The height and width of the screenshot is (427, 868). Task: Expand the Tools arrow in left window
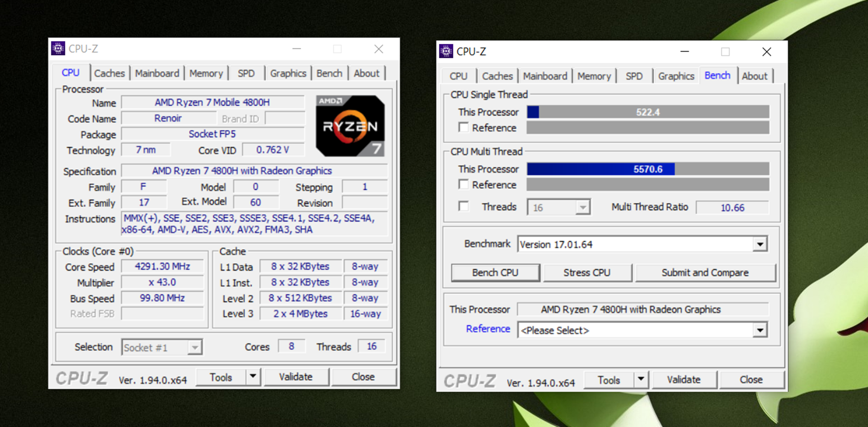(x=253, y=376)
